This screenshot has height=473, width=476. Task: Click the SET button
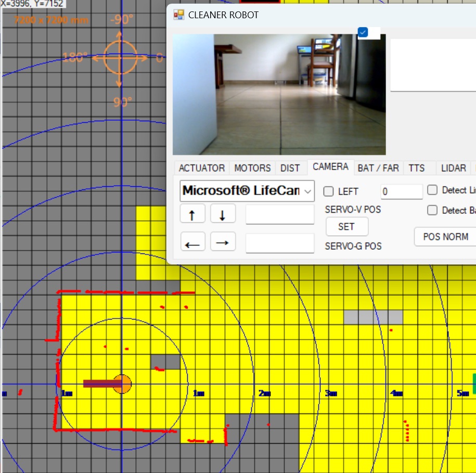(346, 226)
